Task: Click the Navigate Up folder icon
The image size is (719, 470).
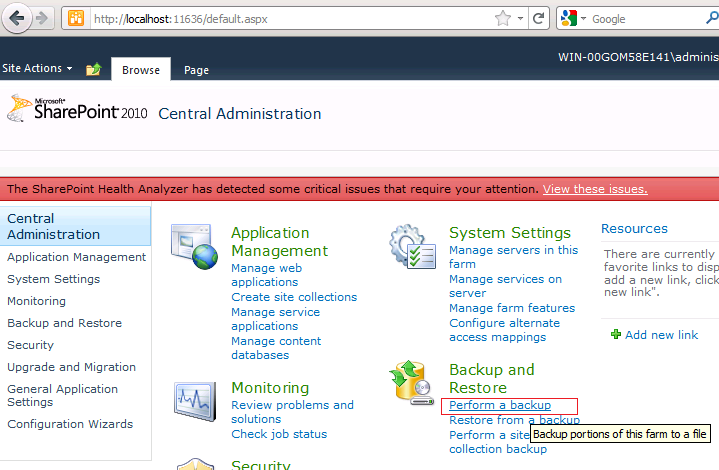Action: [94, 69]
